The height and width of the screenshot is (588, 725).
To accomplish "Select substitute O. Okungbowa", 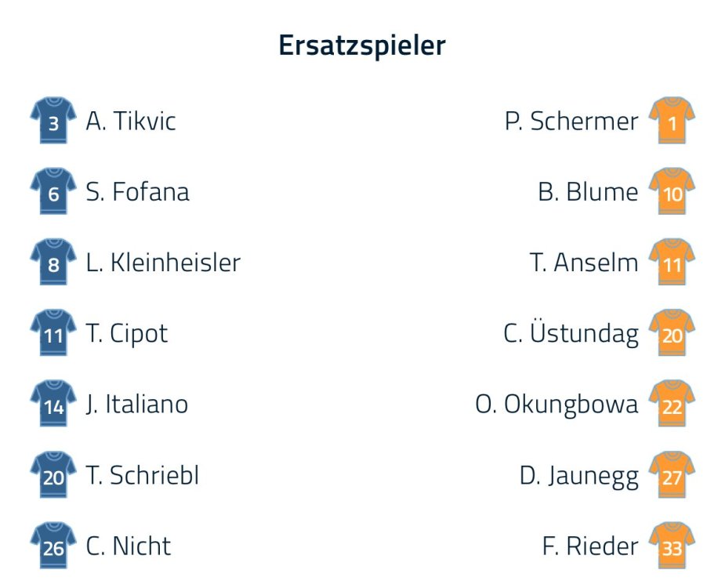I will (x=556, y=405).
